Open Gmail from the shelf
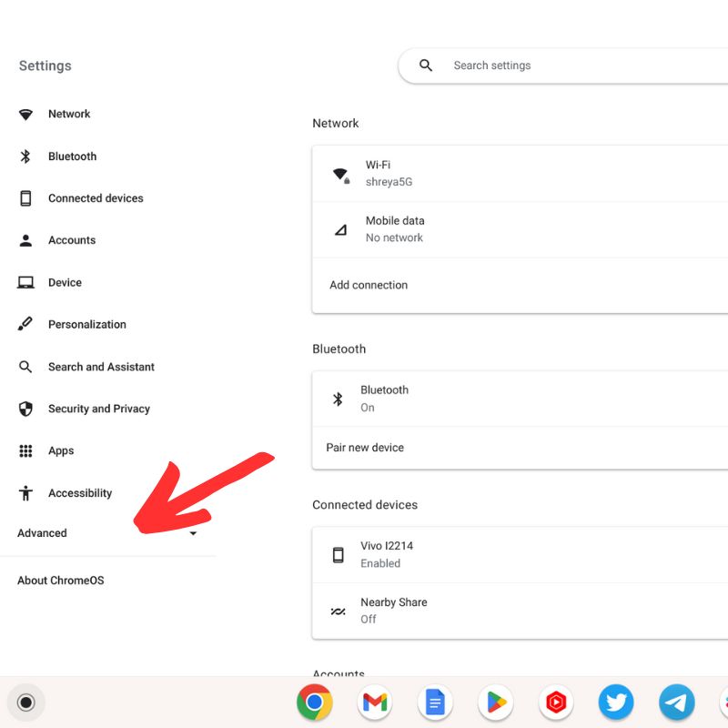728x728 pixels. tap(375, 702)
